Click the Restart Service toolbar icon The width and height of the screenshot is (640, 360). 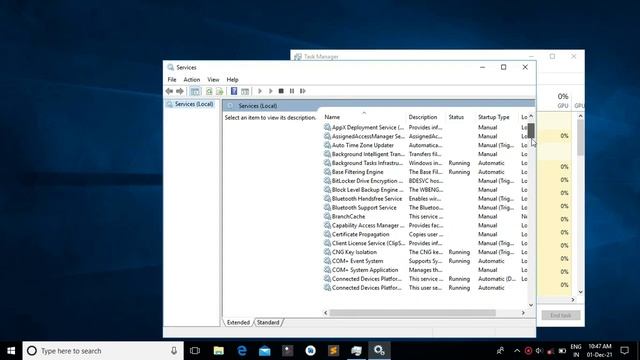302,91
